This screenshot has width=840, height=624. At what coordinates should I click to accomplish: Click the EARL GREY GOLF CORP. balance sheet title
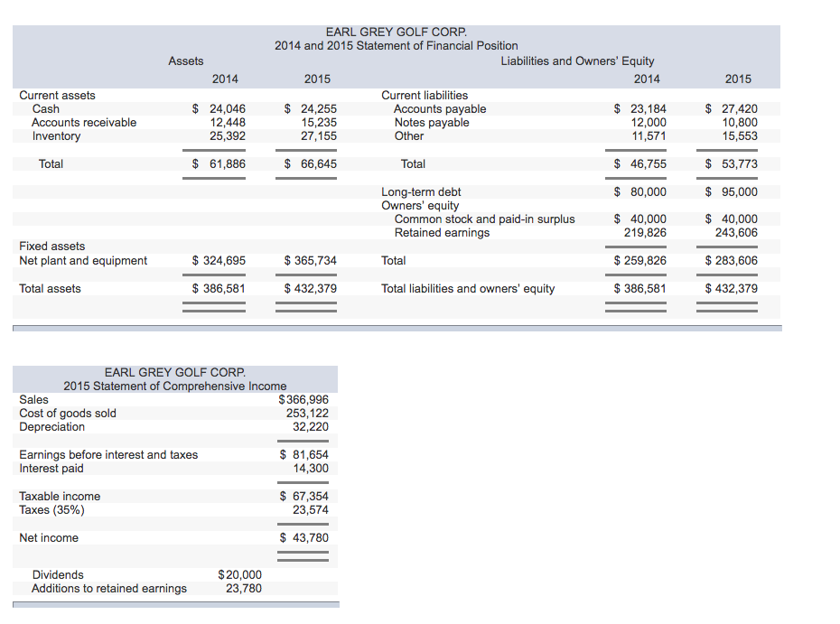point(396,33)
